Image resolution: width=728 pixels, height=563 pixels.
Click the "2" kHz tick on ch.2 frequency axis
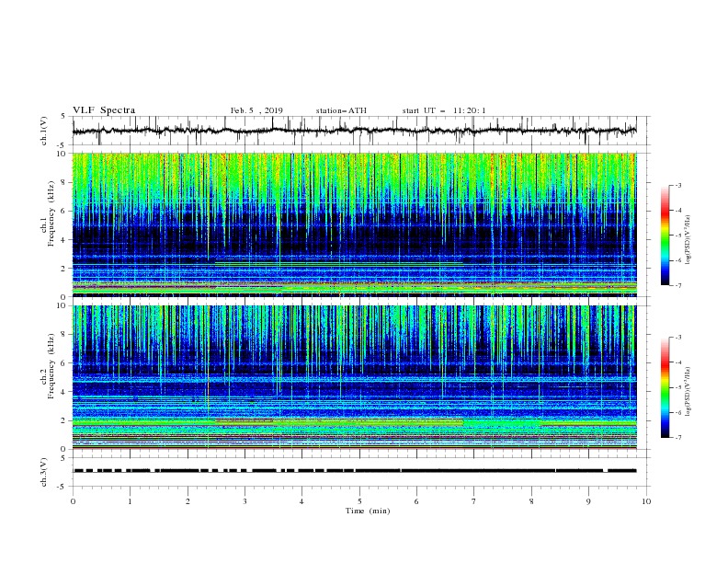coord(64,420)
